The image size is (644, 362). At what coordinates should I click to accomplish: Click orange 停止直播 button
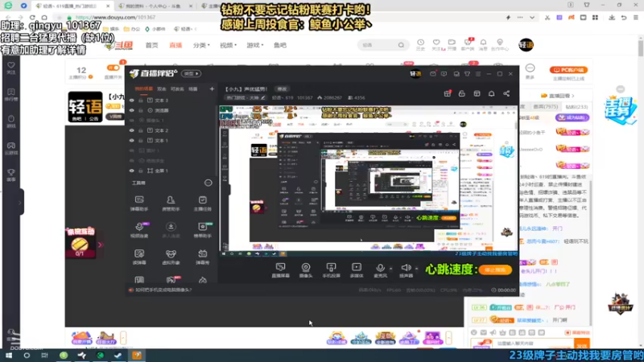pyautogui.click(x=495, y=270)
